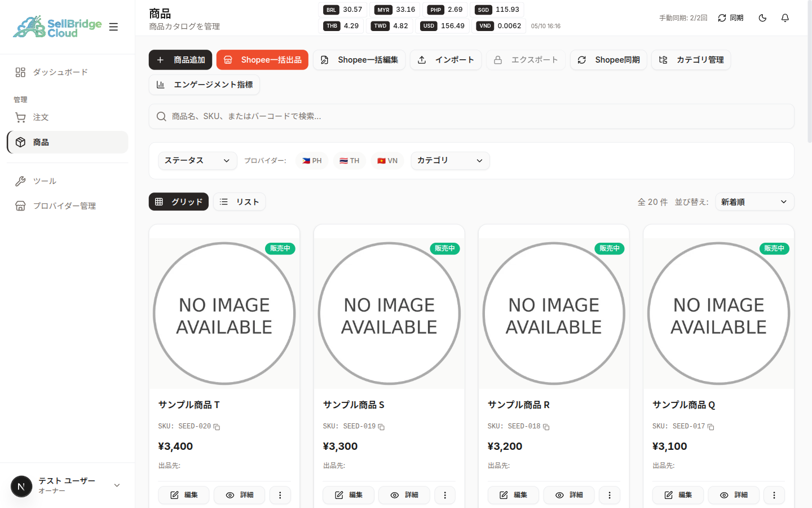This screenshot has width=812, height=508.
Task: Click the SellBridge Cloud logo
Action: tap(58, 27)
